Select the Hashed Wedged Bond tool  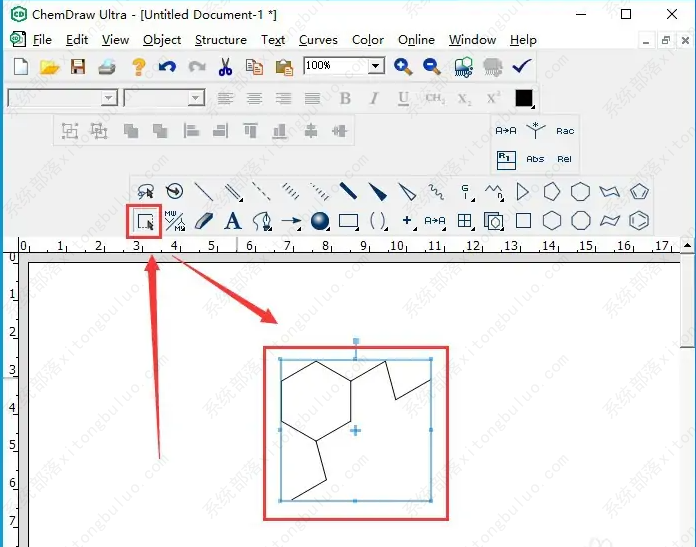(x=320, y=192)
